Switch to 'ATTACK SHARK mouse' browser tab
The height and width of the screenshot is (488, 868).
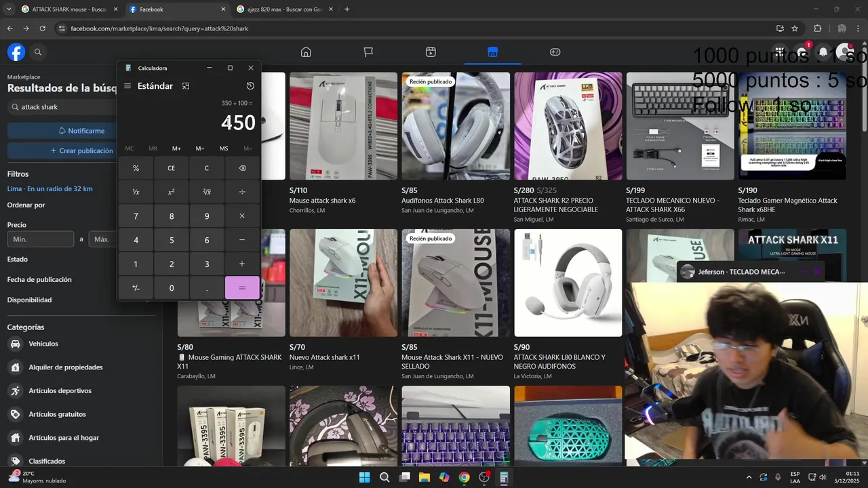68,9
